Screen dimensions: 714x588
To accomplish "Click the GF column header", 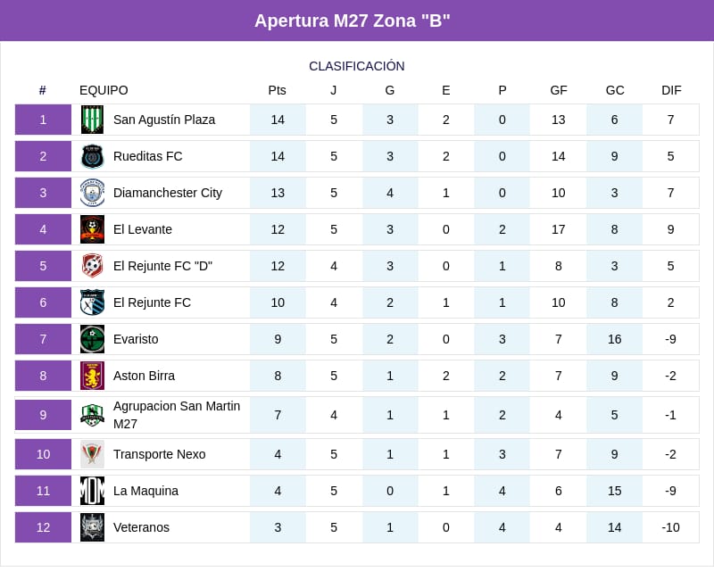I will tap(559, 90).
